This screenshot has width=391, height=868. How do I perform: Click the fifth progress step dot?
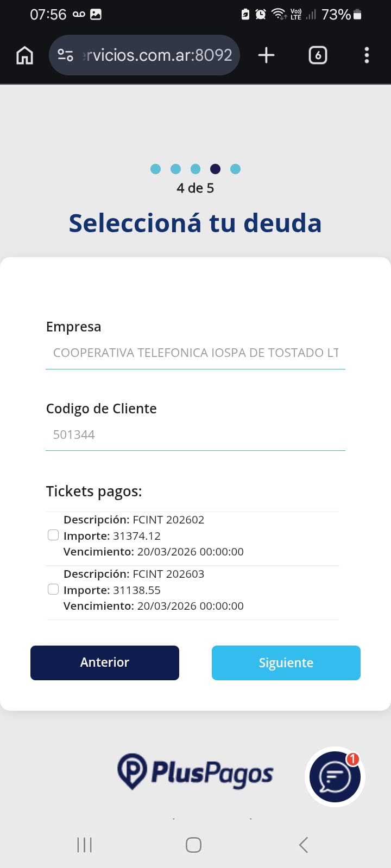coord(235,169)
